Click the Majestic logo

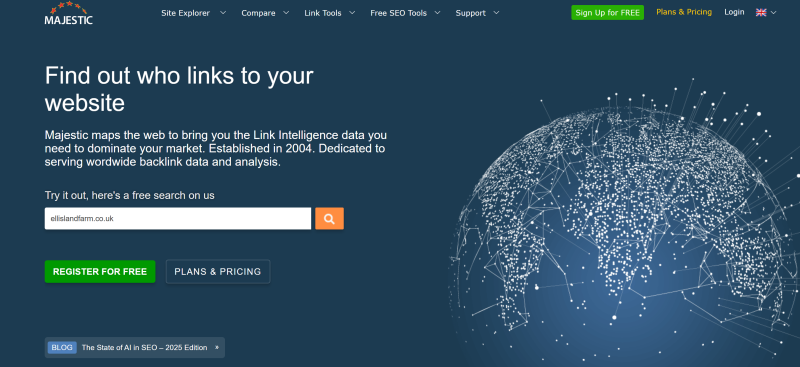(68, 13)
